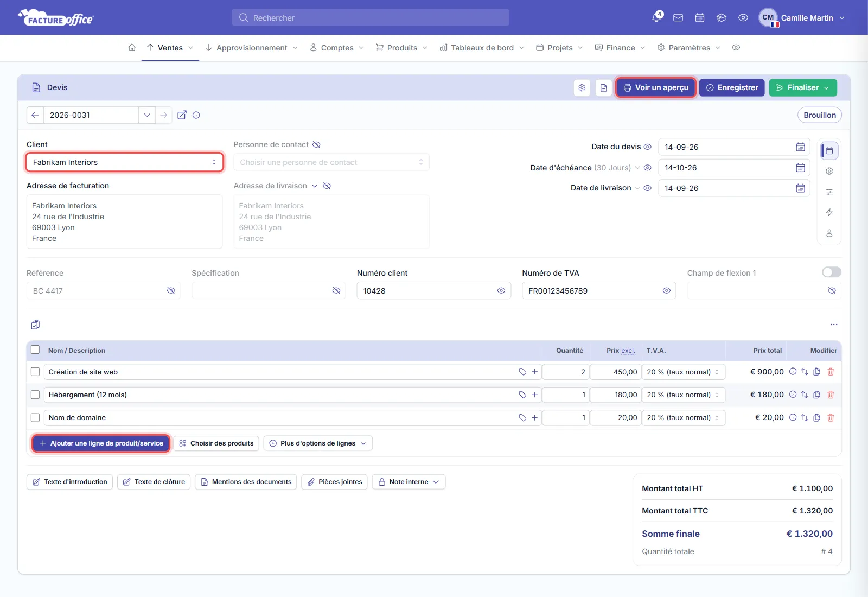868x597 pixels.
Task: Click the Enregistrer button
Action: click(x=732, y=87)
